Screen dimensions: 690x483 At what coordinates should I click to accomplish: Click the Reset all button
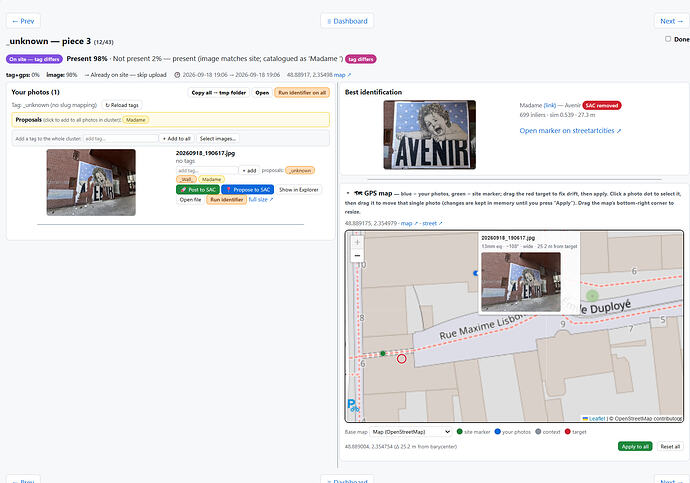(x=670, y=446)
